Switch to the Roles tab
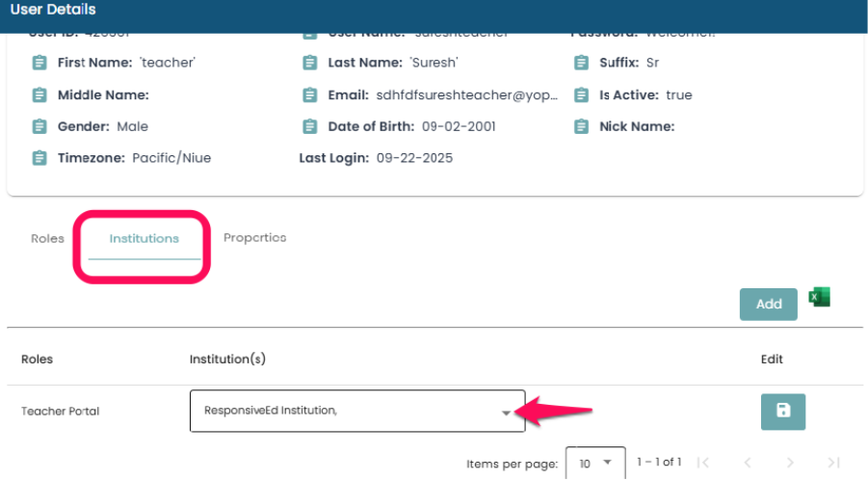The height and width of the screenshot is (481, 868). 47,238
